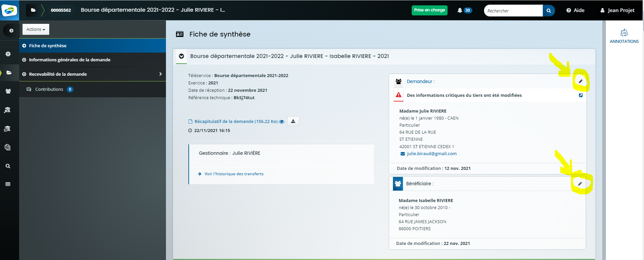The height and width of the screenshot is (260, 644).
Task: Select Fiche de synthèse menu entry
Action: (x=93, y=46)
